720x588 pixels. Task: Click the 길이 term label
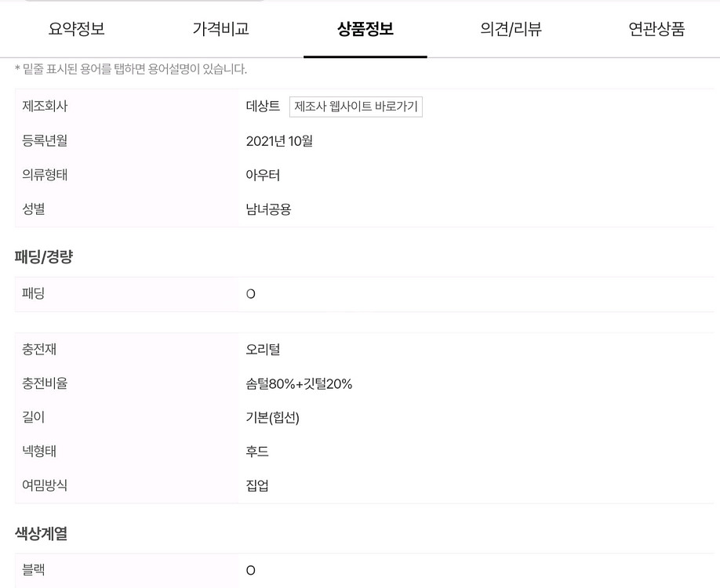tap(34, 417)
